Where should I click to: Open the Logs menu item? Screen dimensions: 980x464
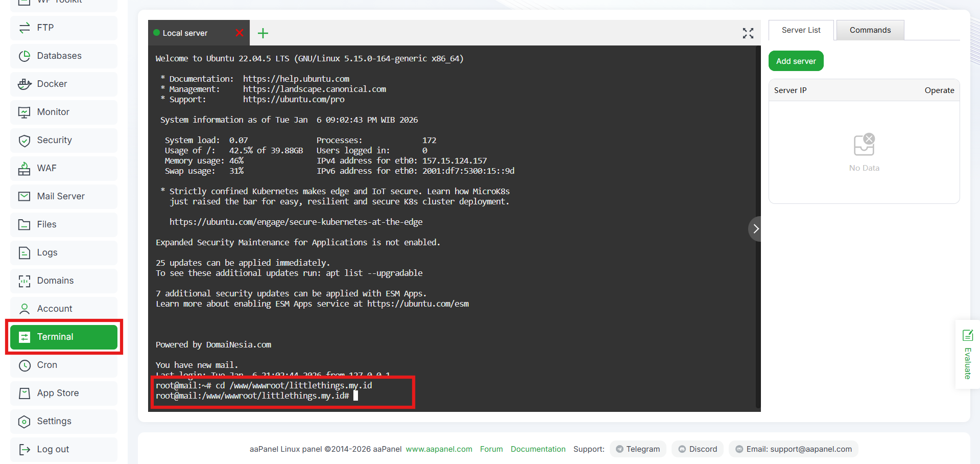click(x=64, y=252)
